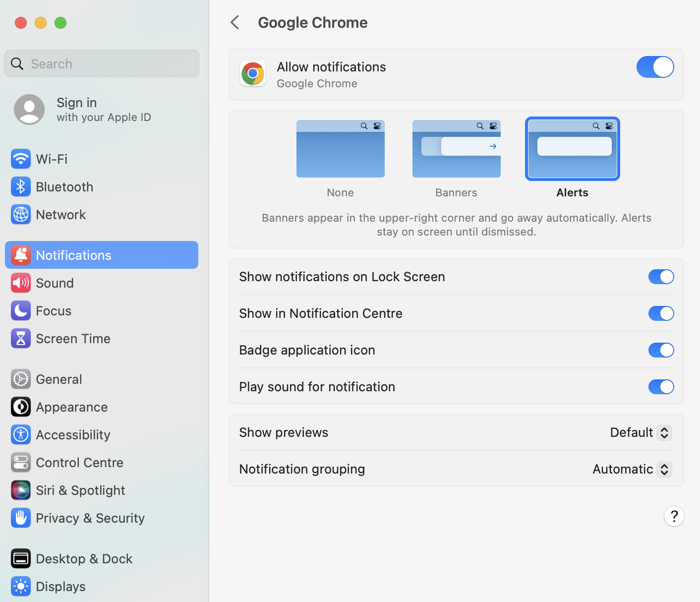The height and width of the screenshot is (602, 700).
Task: Open help via the question mark button
Action: [x=674, y=516]
